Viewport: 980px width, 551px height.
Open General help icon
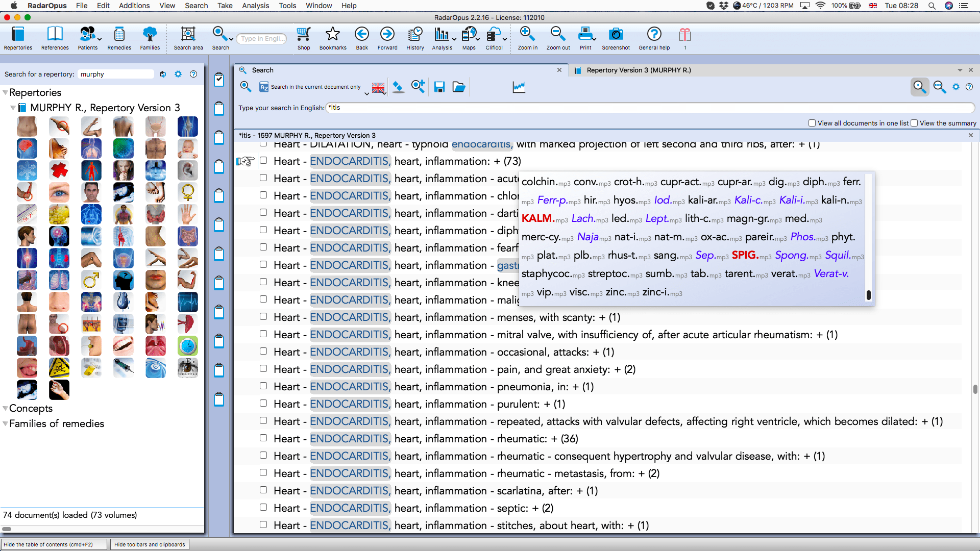coord(654,38)
